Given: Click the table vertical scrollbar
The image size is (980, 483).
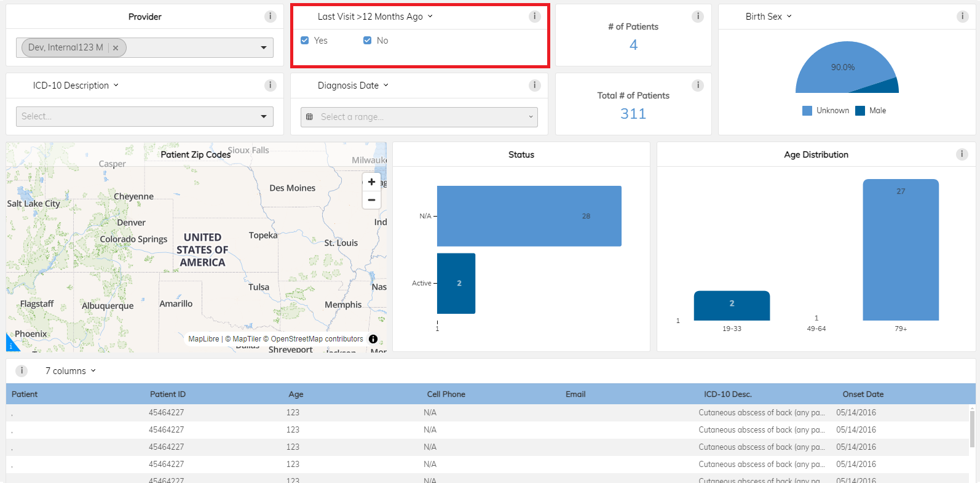Looking at the screenshot, I should pos(972,429).
